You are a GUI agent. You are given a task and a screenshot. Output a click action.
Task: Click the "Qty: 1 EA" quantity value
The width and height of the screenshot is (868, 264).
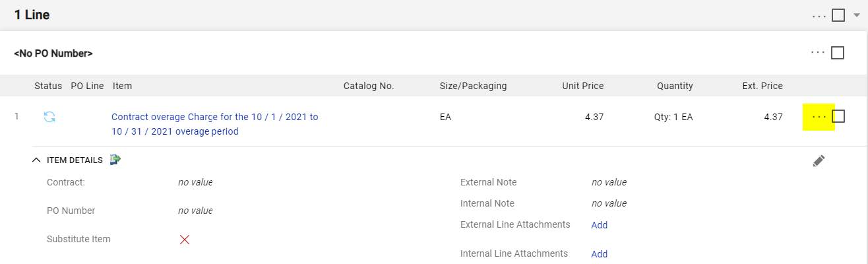click(669, 117)
